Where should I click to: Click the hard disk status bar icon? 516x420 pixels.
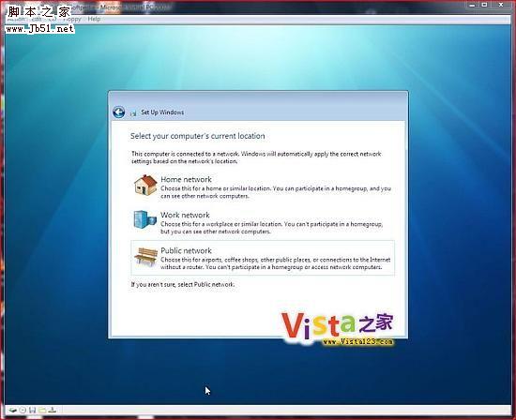(13, 410)
